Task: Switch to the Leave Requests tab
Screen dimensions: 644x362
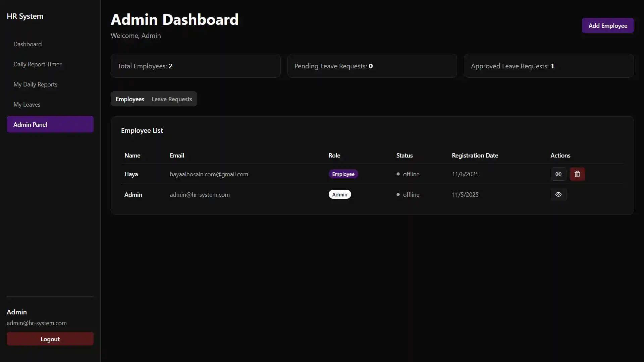Action: (172, 99)
